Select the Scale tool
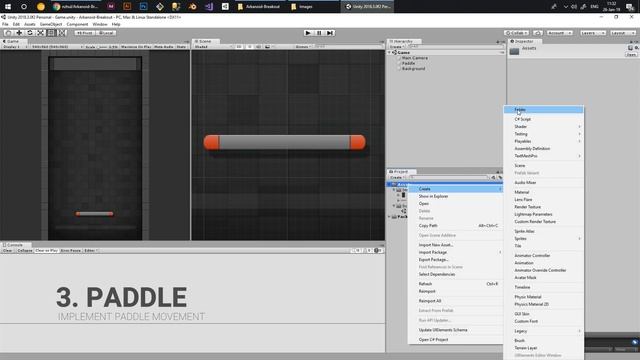The height and width of the screenshot is (360, 640). (40, 33)
